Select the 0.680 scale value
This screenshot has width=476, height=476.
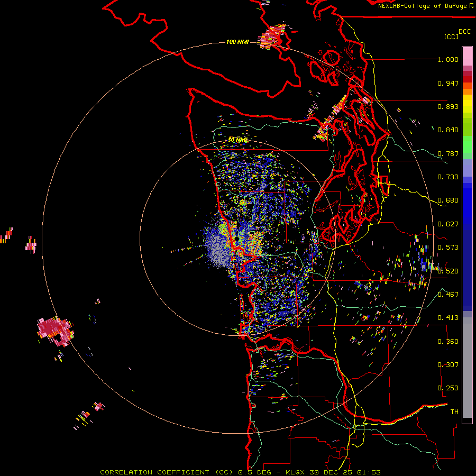(x=448, y=200)
